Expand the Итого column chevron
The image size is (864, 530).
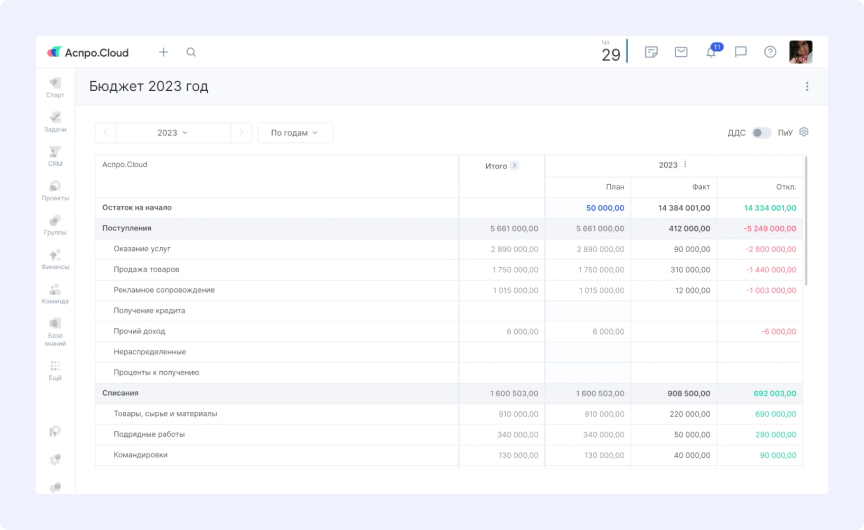515,166
